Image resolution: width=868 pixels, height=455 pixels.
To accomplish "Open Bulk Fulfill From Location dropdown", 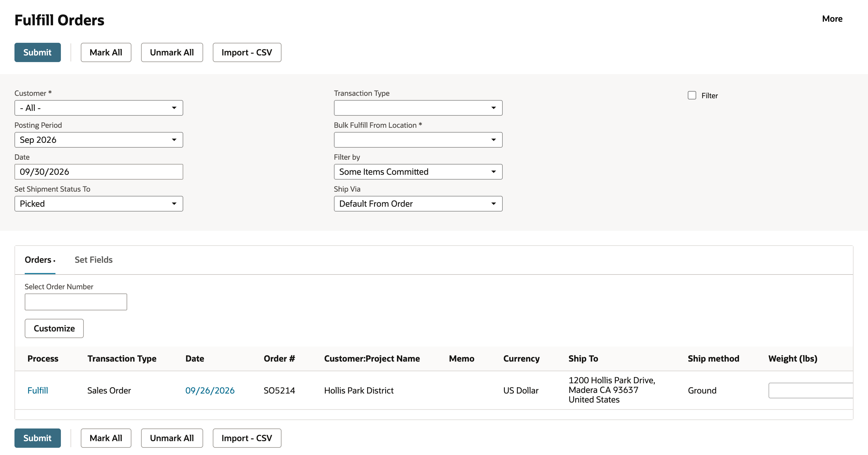I will 418,140.
